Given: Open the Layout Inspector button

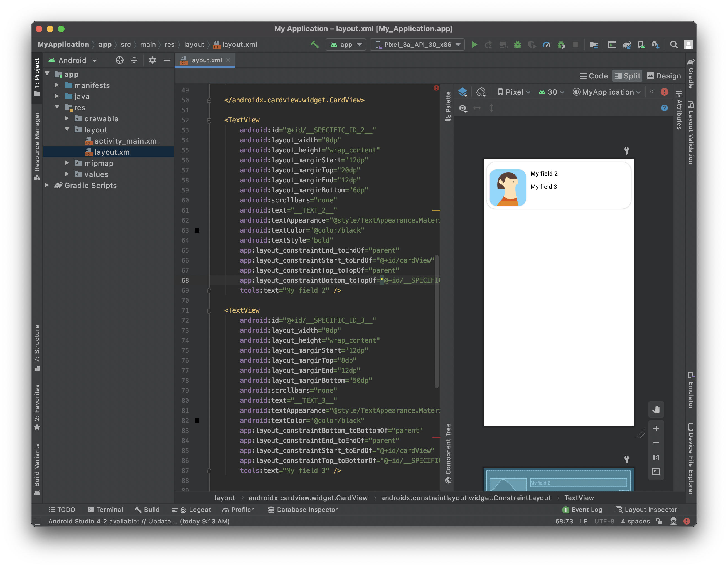Looking at the screenshot, I should (646, 510).
